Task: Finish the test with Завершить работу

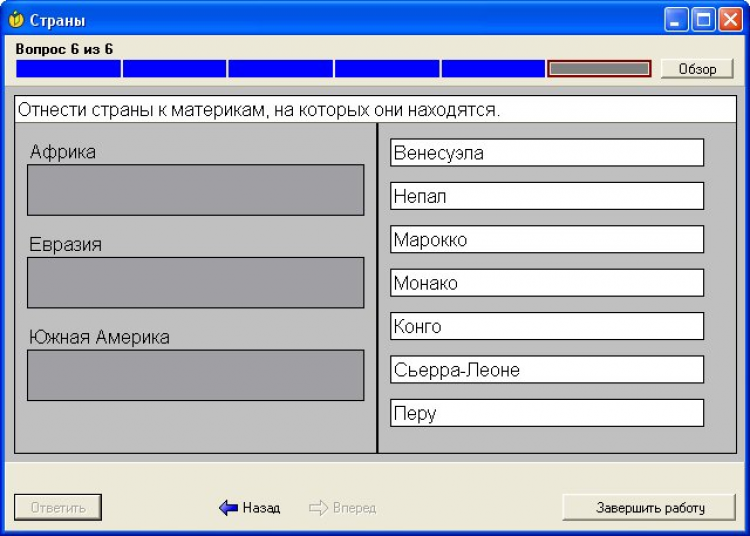Action: click(x=649, y=507)
